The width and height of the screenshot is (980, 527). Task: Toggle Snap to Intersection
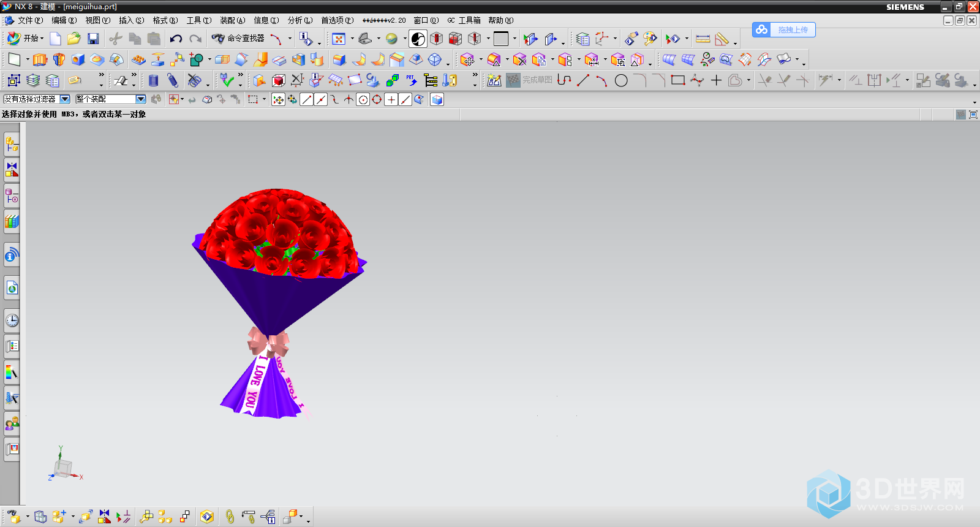coord(349,99)
